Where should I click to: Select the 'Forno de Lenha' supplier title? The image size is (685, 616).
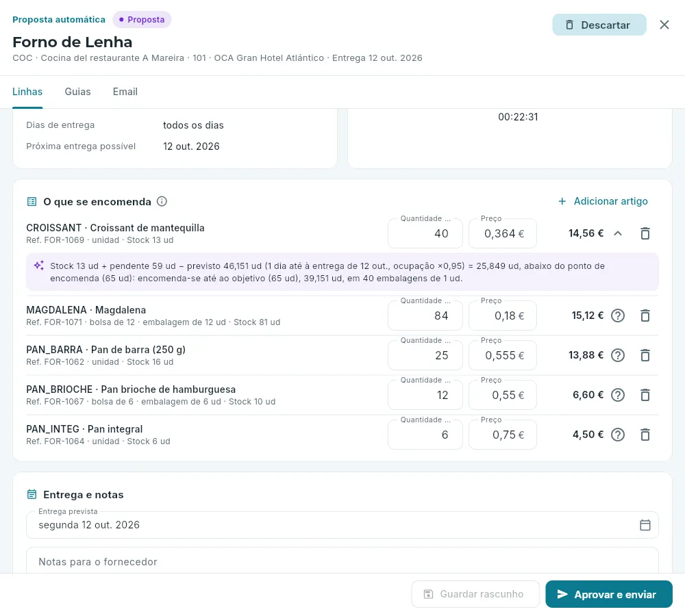(x=72, y=42)
